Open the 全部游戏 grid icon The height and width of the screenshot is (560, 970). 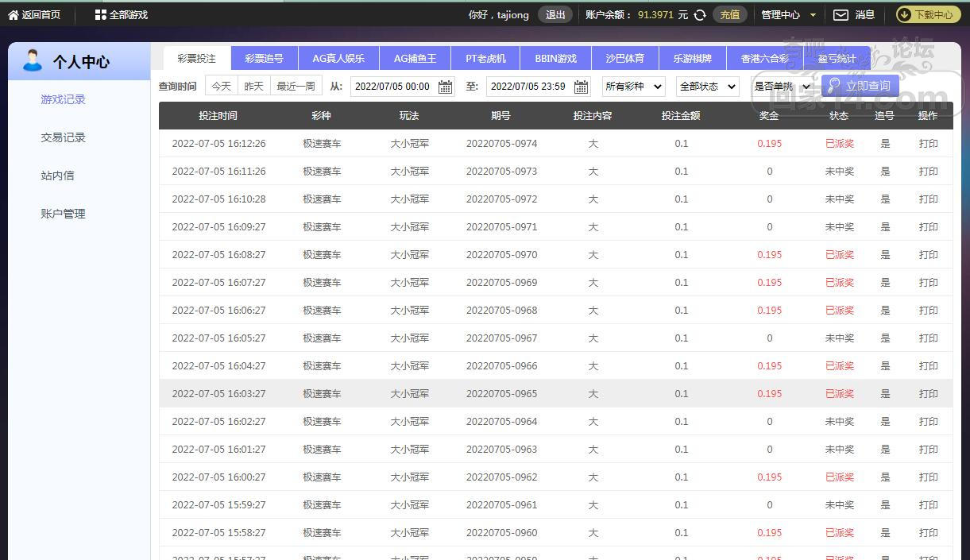[100, 14]
